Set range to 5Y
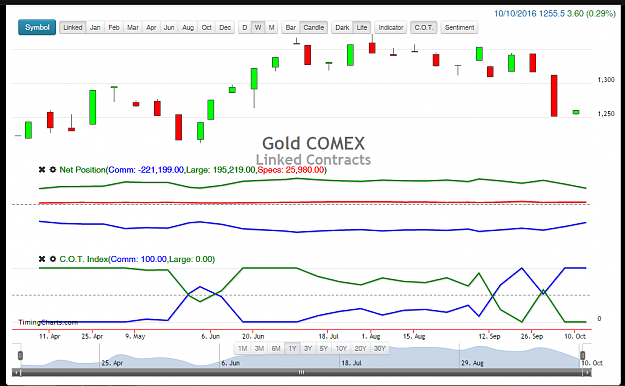Screen dimensions: 625x386 coord(324,349)
